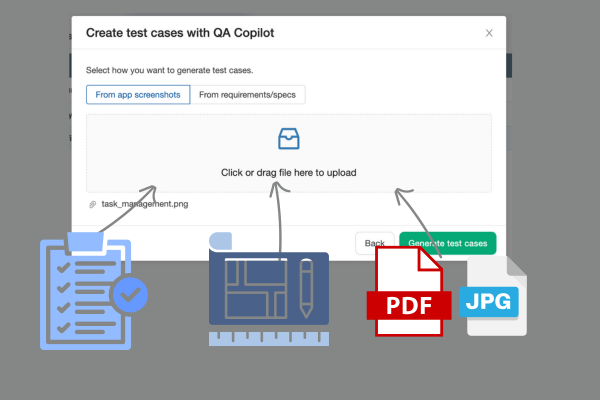Click the upload inbox tray icon
Viewport: 600px width, 400px height.
288,139
